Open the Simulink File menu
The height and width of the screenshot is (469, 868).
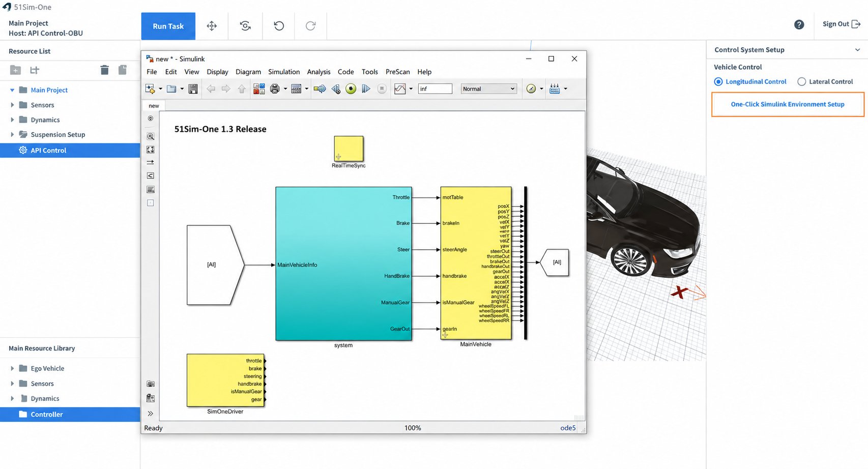pyautogui.click(x=152, y=72)
